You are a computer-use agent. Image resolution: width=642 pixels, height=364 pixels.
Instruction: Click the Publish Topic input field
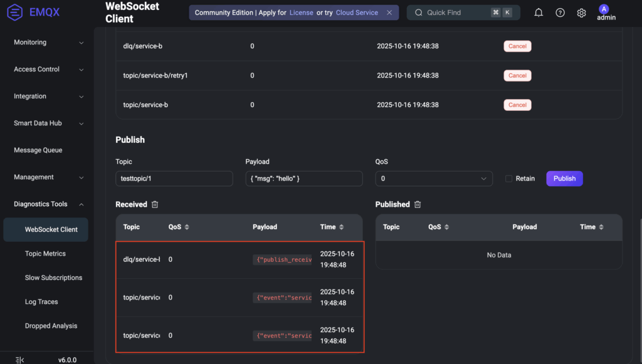[174, 179]
